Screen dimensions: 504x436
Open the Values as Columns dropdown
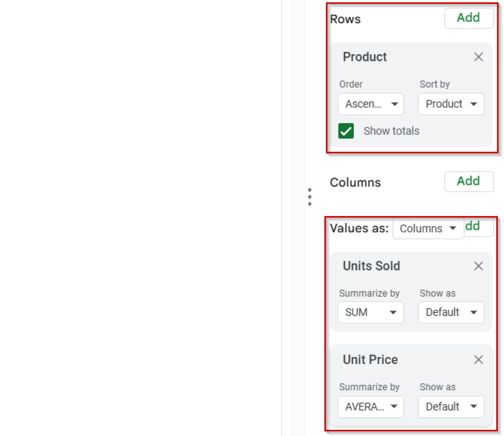click(x=428, y=228)
